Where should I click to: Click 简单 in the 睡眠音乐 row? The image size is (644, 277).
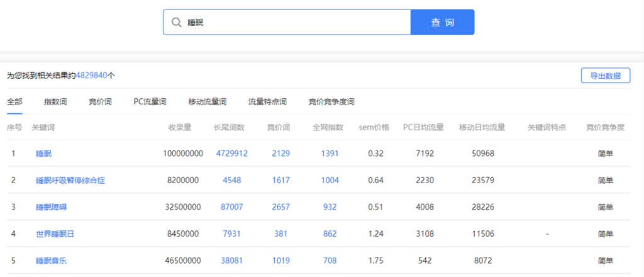pyautogui.click(x=606, y=261)
